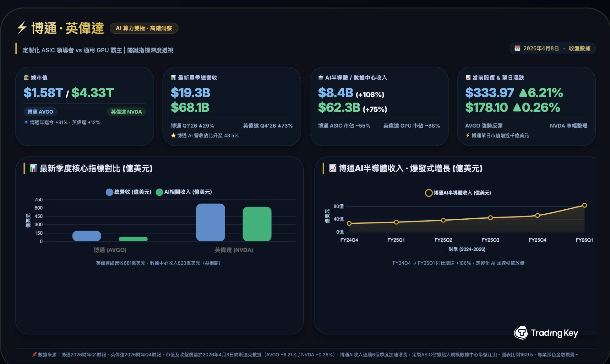Click the bank building icon beside 總市值
The width and height of the screenshot is (610, 364).
click(26, 78)
